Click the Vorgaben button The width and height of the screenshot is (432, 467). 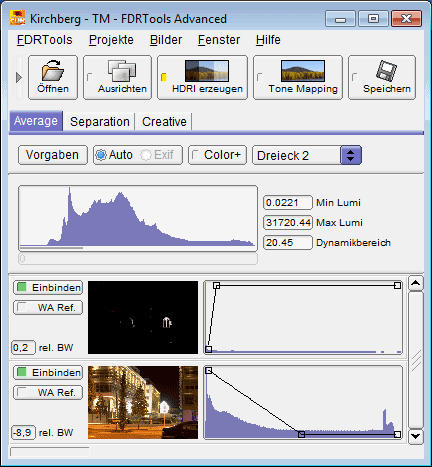click(x=53, y=155)
